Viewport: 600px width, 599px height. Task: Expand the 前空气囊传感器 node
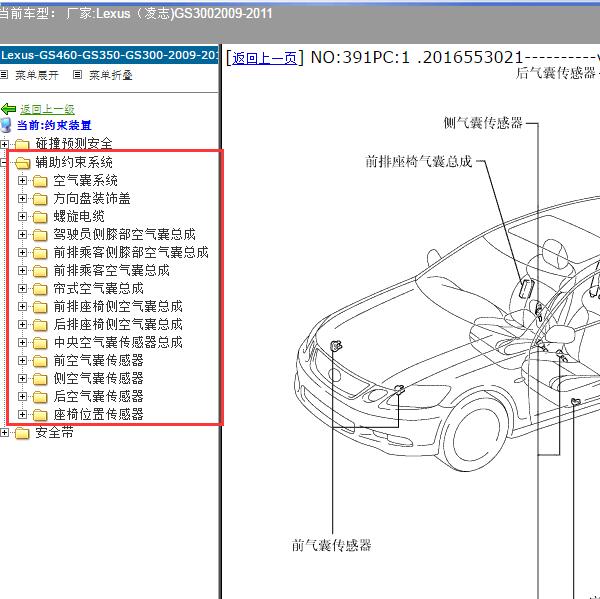[22, 360]
